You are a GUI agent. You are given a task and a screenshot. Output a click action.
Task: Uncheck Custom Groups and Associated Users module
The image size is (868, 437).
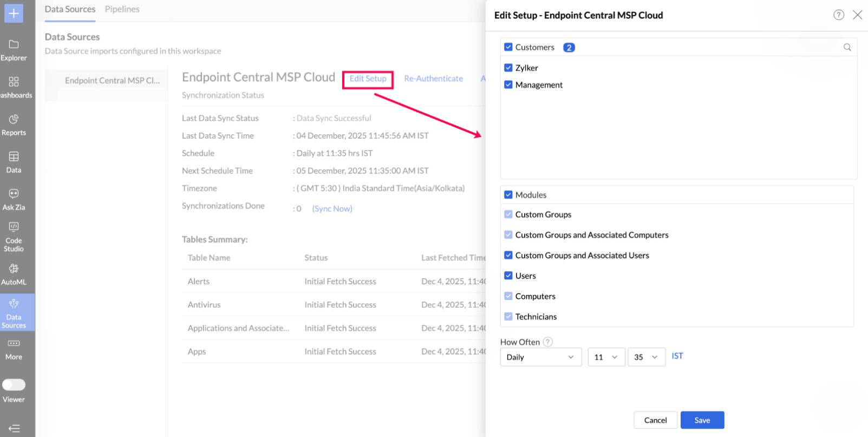[508, 255]
